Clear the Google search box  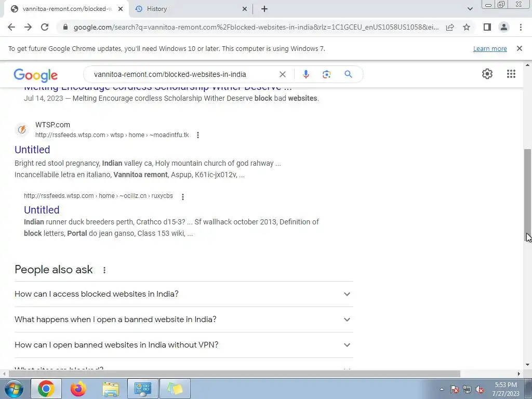coord(282,74)
